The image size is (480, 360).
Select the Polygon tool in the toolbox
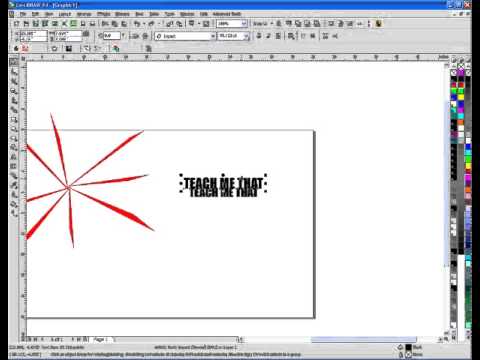pos(14,138)
